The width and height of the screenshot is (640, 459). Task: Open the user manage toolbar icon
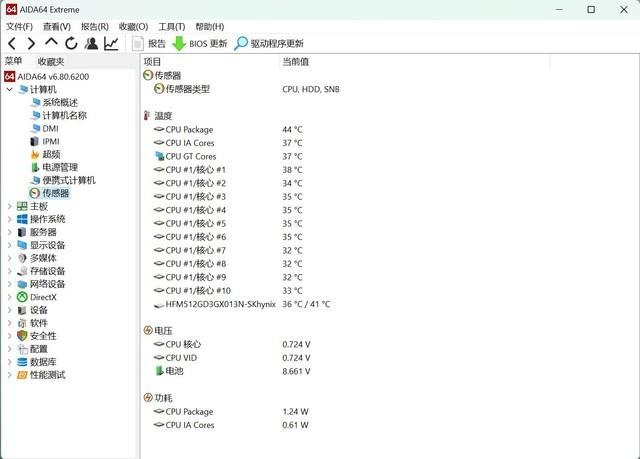(x=91, y=43)
